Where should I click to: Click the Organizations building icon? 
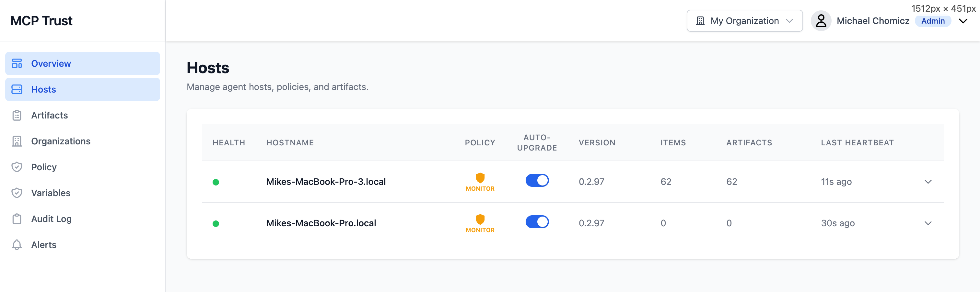pyautogui.click(x=17, y=141)
